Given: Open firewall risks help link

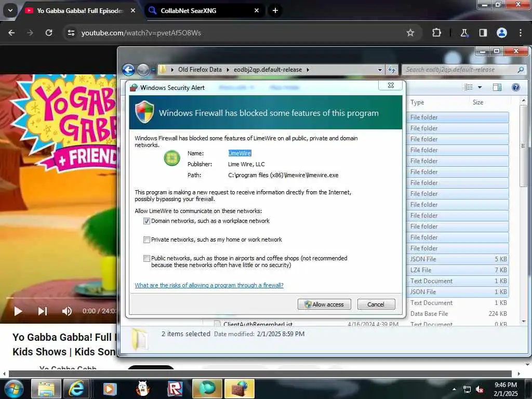Looking at the screenshot, I should click(209, 285).
